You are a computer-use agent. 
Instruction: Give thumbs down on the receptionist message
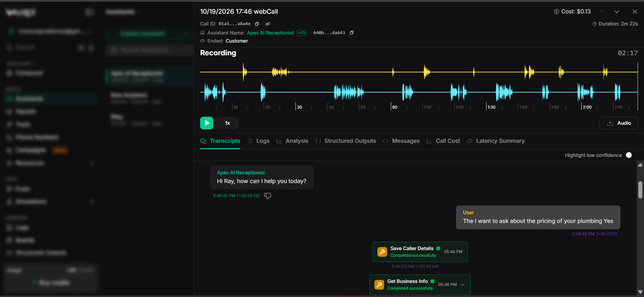point(268,196)
